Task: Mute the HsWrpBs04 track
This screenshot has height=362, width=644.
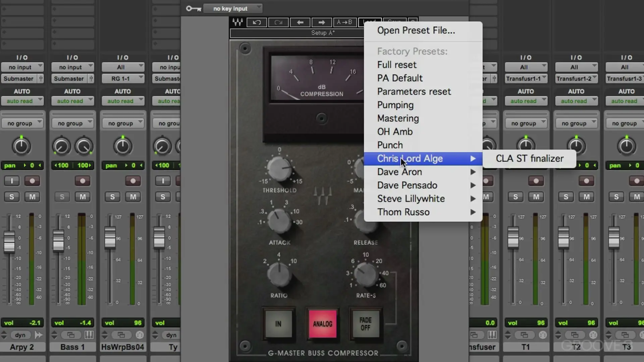Action: [x=133, y=197]
